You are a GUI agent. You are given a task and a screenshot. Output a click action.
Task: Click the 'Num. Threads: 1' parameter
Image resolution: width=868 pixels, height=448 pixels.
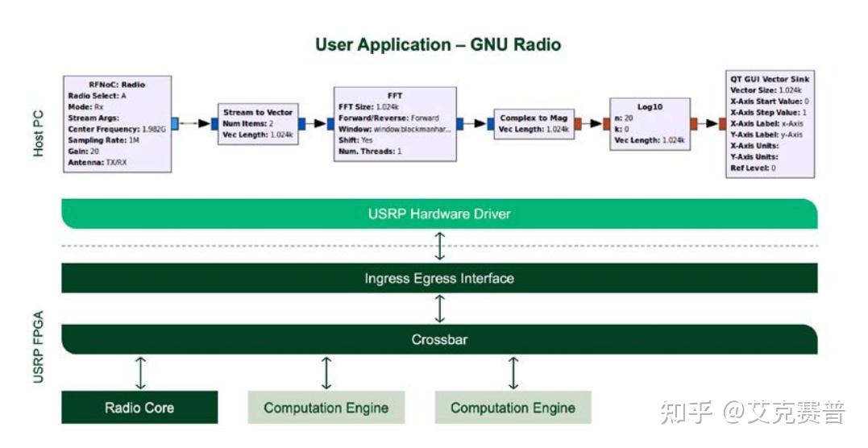tap(370, 151)
